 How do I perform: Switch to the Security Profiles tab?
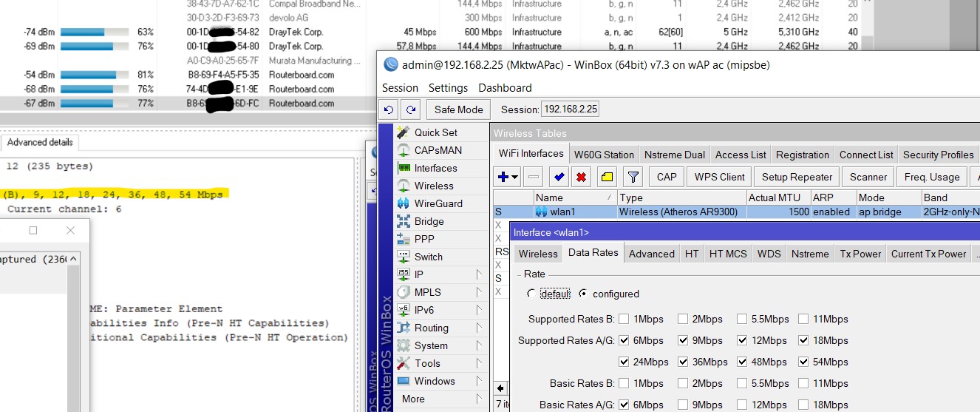[938, 155]
